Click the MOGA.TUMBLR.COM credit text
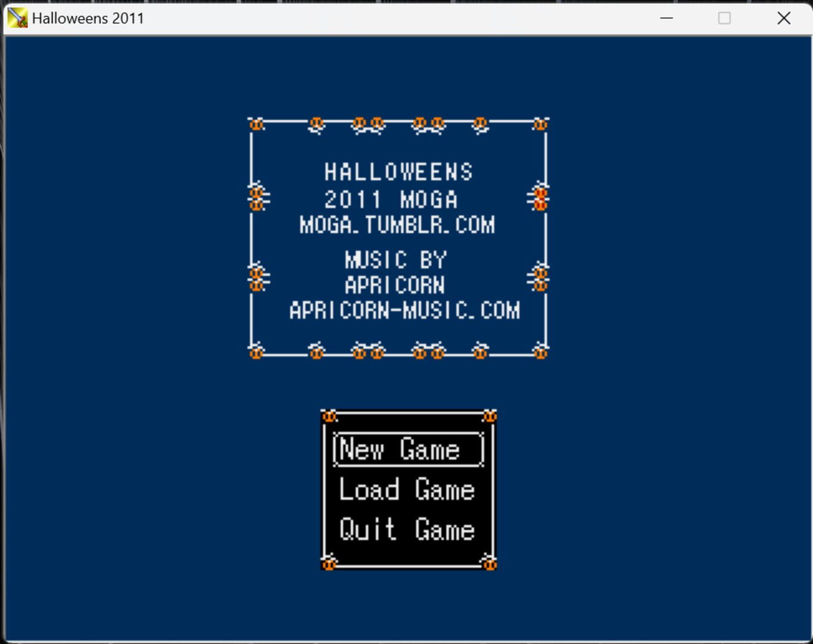 (x=397, y=225)
